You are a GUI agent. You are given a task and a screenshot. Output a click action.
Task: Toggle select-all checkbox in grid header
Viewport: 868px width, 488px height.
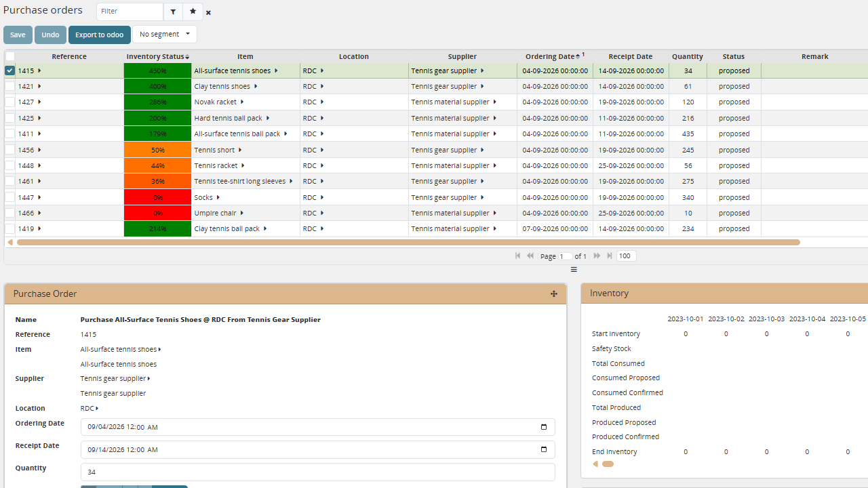coord(10,56)
